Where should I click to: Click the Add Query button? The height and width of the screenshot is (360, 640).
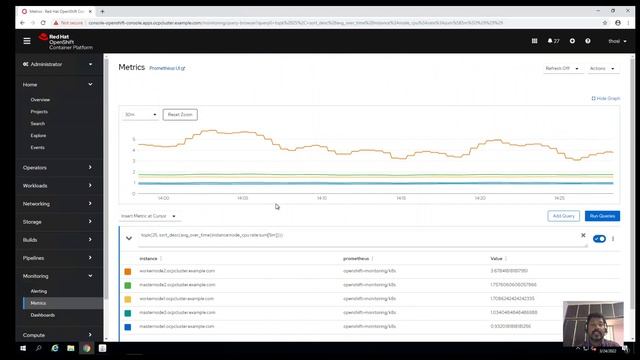pos(563,216)
